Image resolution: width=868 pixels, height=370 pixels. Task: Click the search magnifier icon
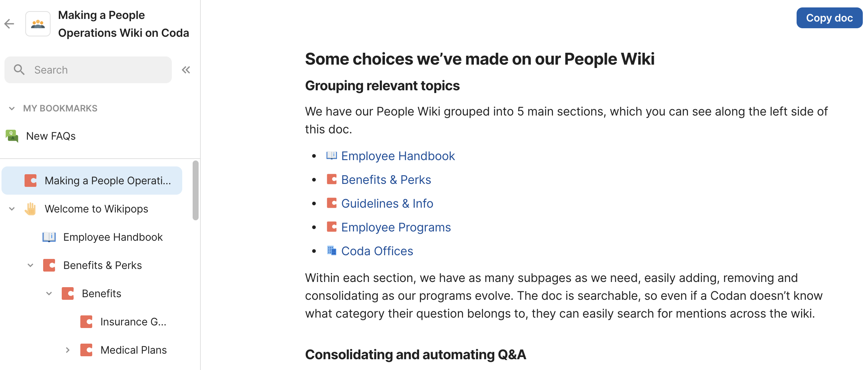(x=19, y=70)
